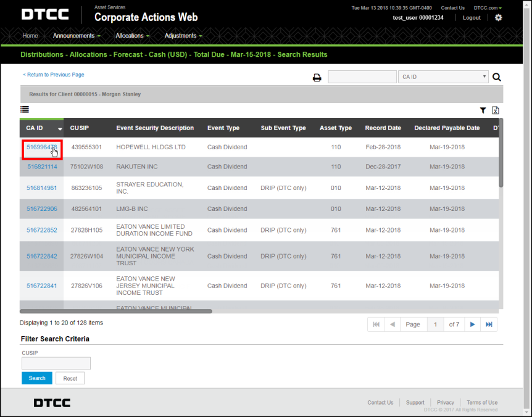Open Contact Us footer link
Image resolution: width=532 pixels, height=417 pixels.
click(x=380, y=402)
